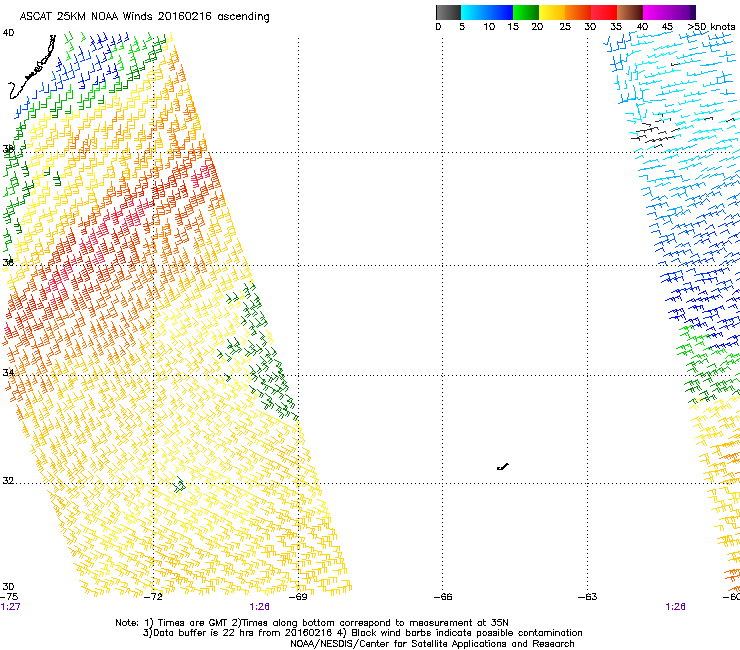Pick the magenta 40-45 knots legend segment
This screenshot has width=740, height=650.
[656, 12]
